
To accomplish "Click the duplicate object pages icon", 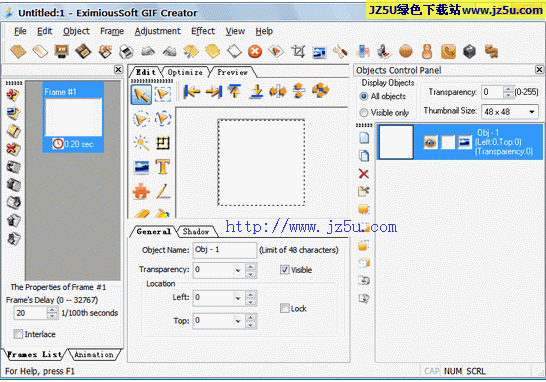I will pos(364,156).
